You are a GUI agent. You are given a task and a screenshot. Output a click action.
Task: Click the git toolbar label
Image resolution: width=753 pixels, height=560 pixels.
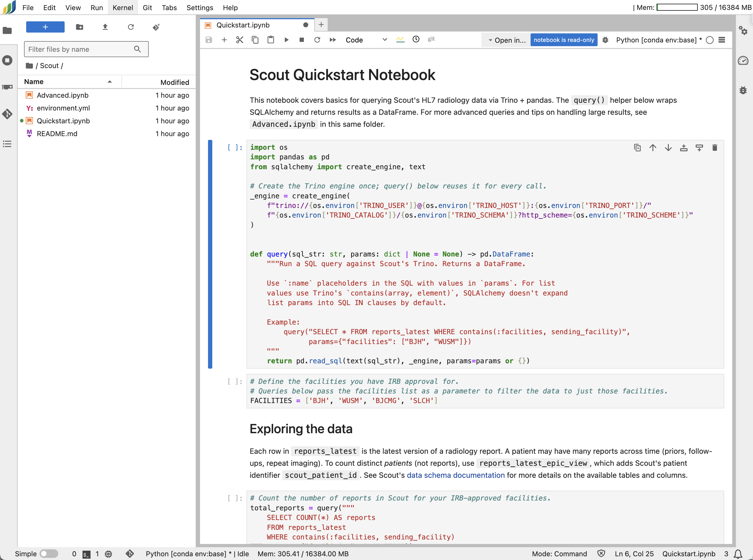(x=431, y=39)
